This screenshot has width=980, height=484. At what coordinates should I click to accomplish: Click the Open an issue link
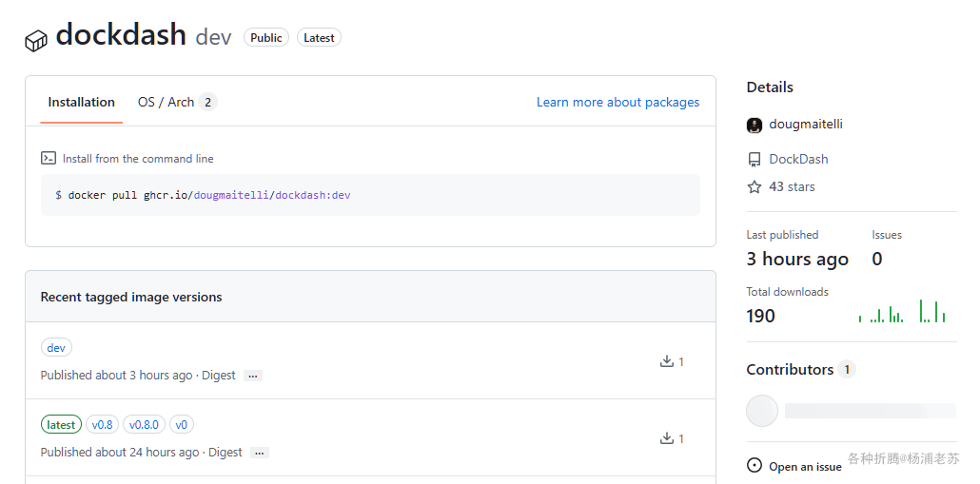click(x=805, y=467)
